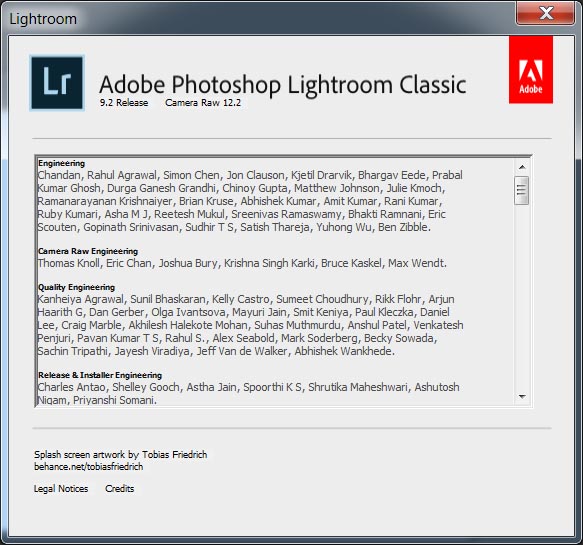Click the 'Lightroom' window title text
The image size is (583, 545).
point(43,19)
